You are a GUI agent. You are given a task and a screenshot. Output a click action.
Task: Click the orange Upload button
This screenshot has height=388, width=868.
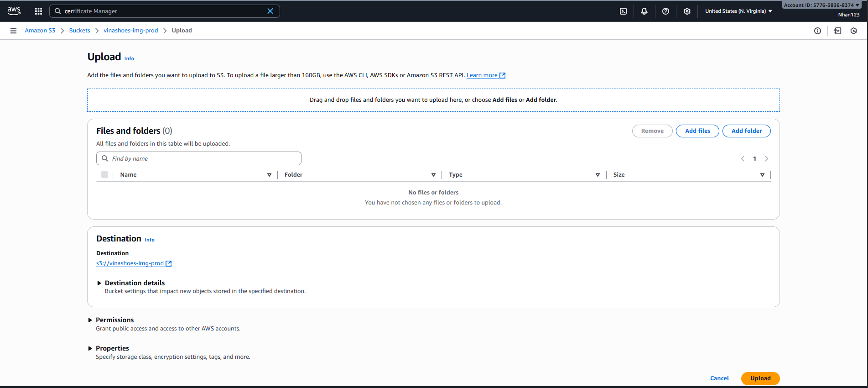pos(760,378)
